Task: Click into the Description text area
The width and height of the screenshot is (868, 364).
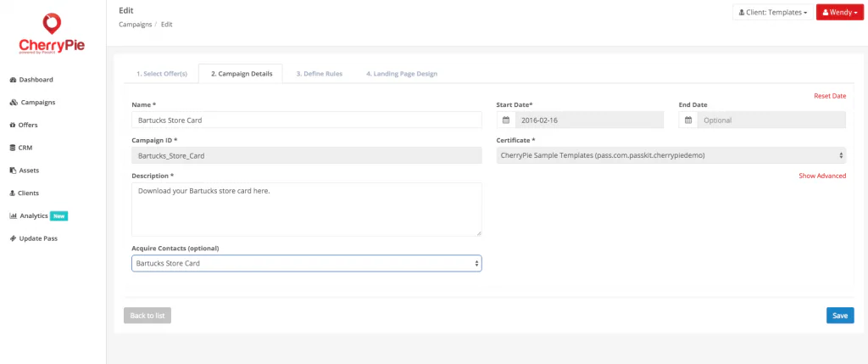Action: (307, 210)
